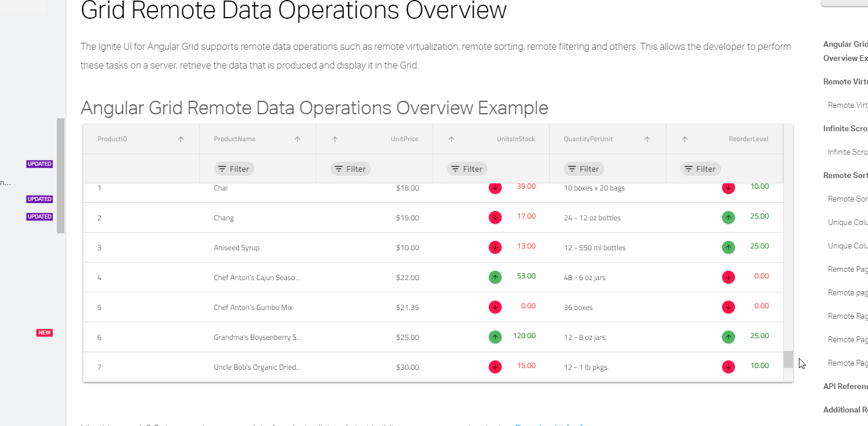Click the topmost UPDATED badge in the left sidebar
Screen dimensions: 868x426
[x=39, y=163]
